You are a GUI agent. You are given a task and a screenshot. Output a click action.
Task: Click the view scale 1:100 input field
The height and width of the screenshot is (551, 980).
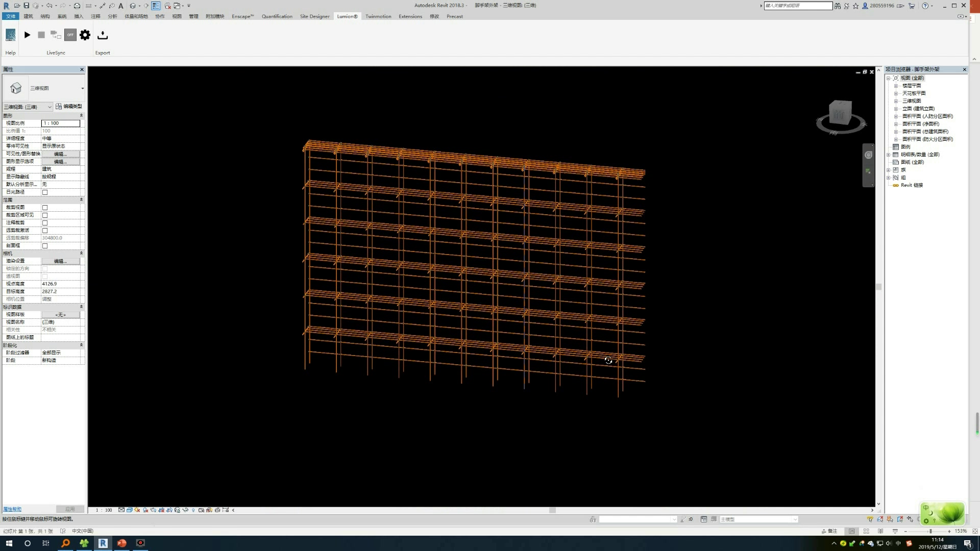(60, 123)
